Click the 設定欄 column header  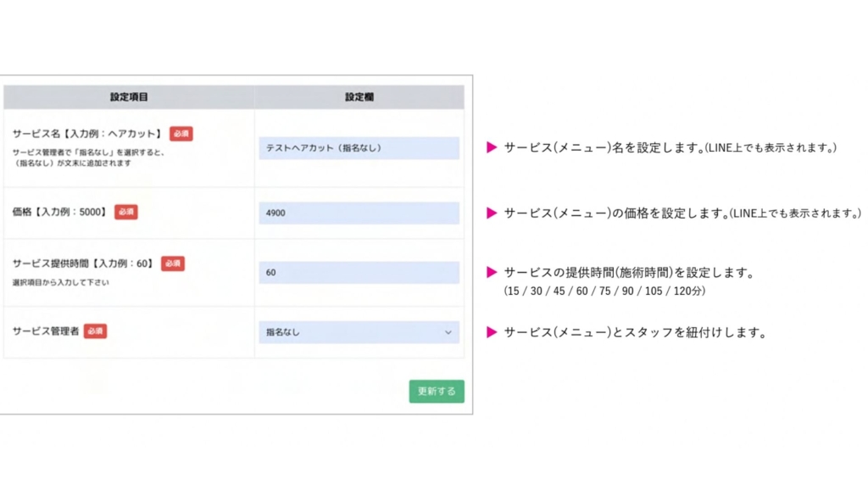point(359,97)
